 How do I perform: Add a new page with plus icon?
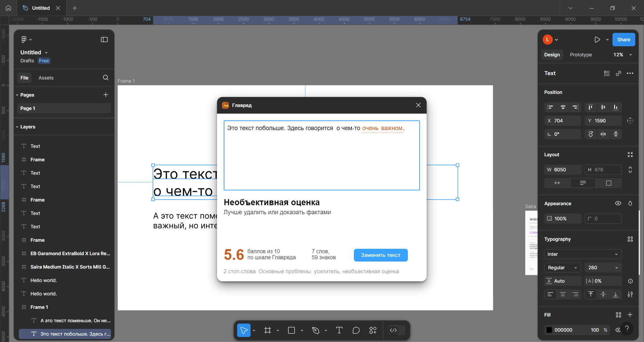click(106, 95)
